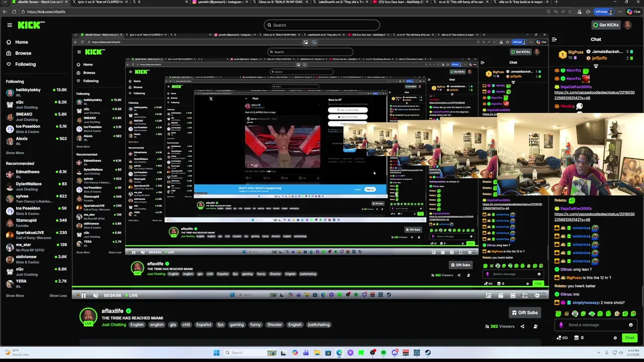Viewport: 644px width, 362px height.
Task: Click the green Chat send button
Action: pyautogui.click(x=629, y=338)
